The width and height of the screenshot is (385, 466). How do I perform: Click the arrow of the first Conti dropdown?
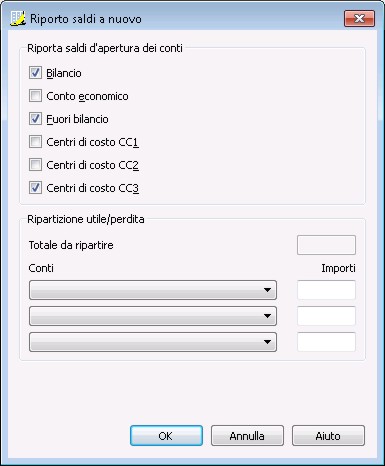(x=267, y=290)
